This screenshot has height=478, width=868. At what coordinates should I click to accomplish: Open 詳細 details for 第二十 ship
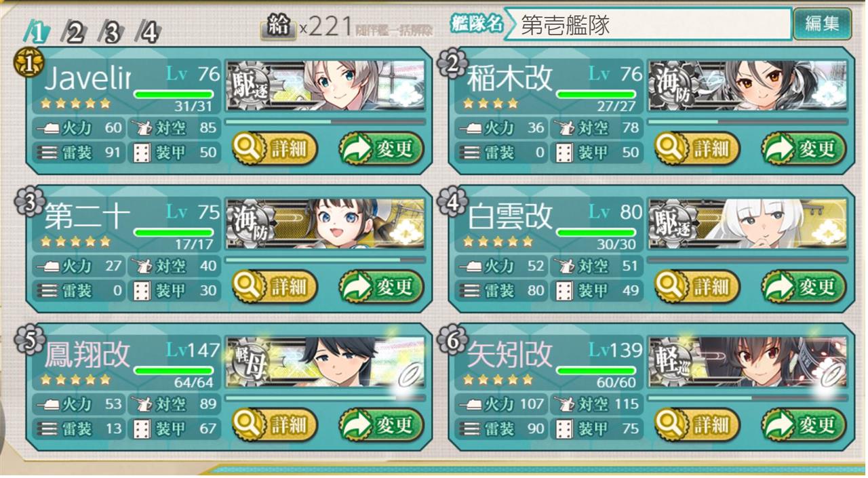point(275,287)
